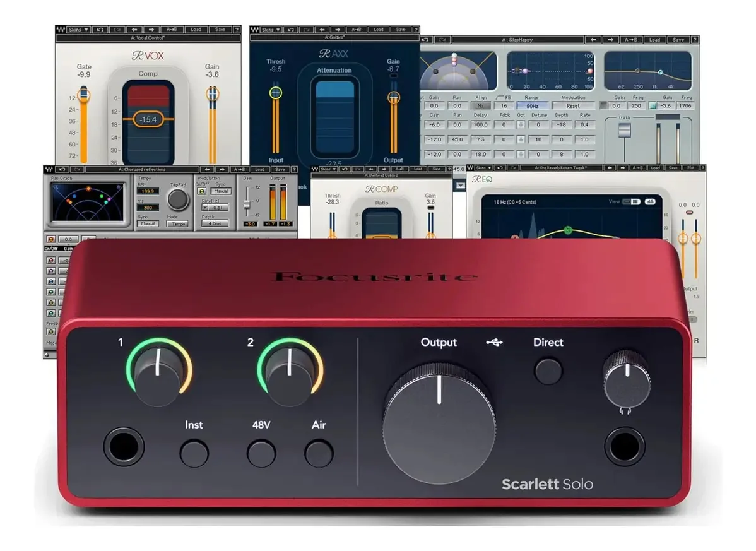Open Skins dropdown in RAxx window
This screenshot has height=551, width=756.
(271, 30)
